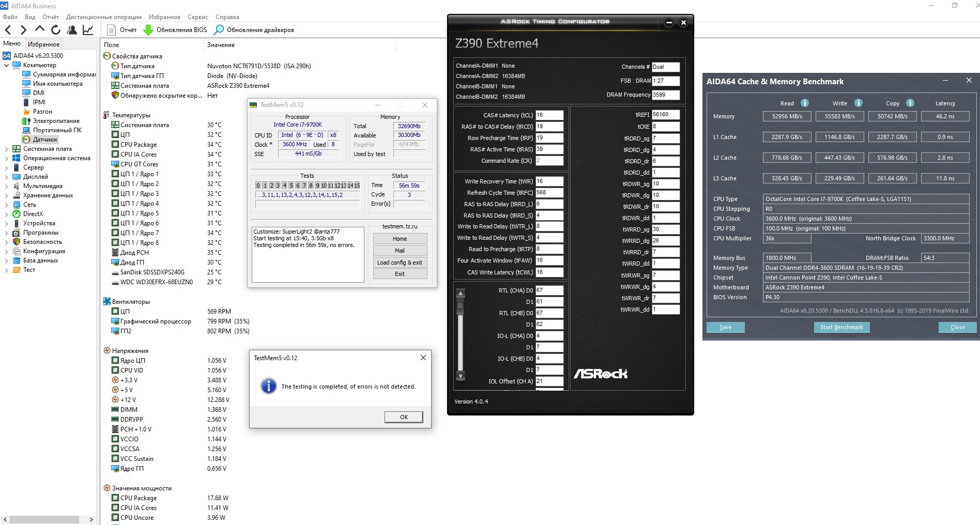Image resolution: width=980 pixels, height=525 pixels.
Task: Click the forward navigation arrow in AIDA64
Action: 23,30
